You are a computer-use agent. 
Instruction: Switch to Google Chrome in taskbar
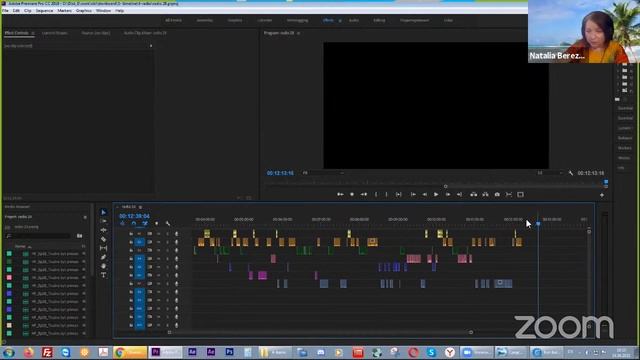pyautogui.click(x=130, y=352)
